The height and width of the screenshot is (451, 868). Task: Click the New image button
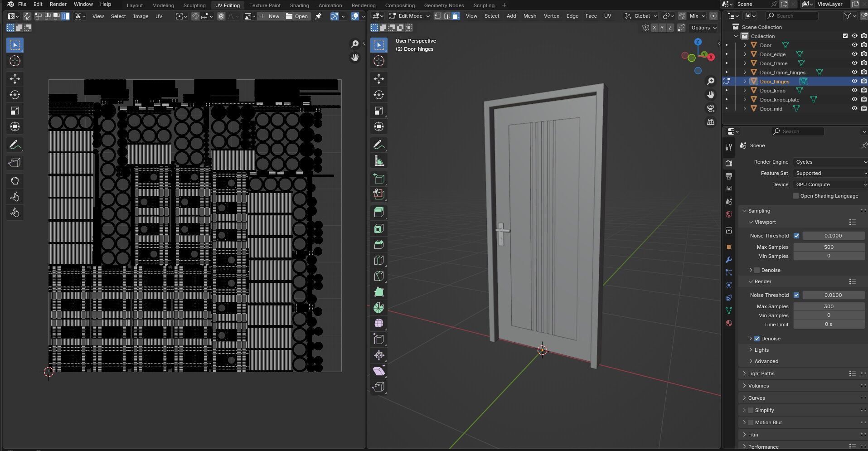click(x=270, y=16)
